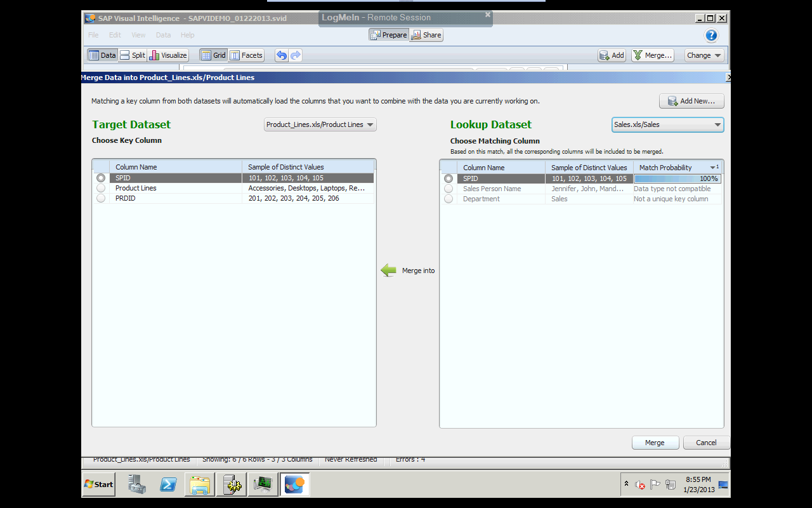Viewport: 812px width, 508px height.
Task: Open Sales.xls/Sales lookup dataset dropdown
Action: (668, 124)
